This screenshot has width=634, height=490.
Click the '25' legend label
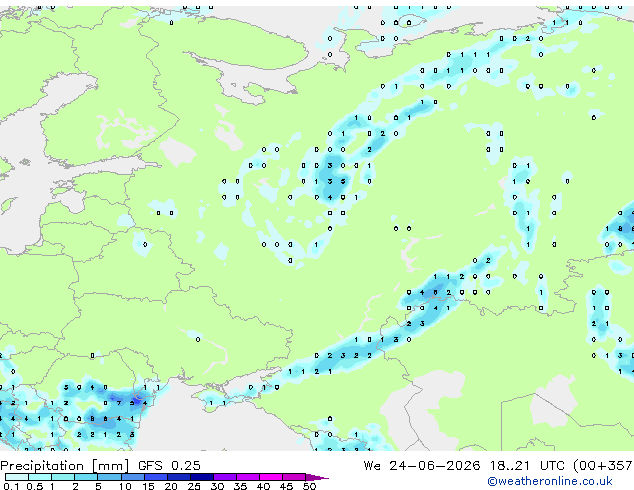point(194,486)
